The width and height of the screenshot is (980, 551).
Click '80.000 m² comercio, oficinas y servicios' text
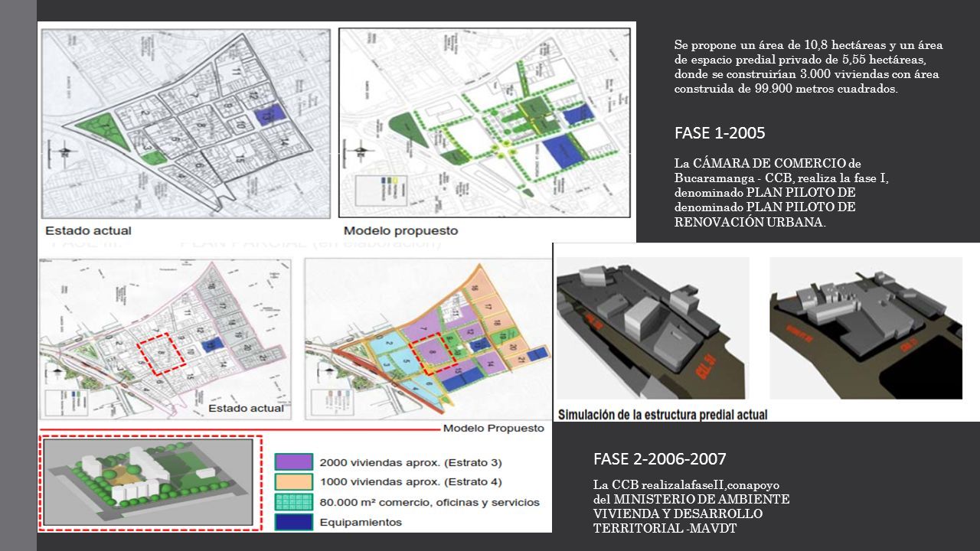point(430,503)
